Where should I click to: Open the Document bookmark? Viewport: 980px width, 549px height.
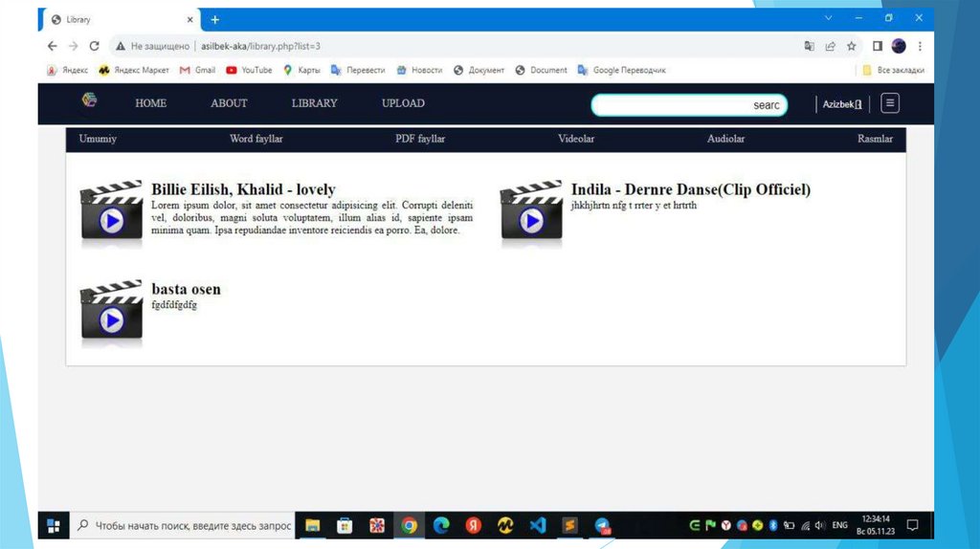tap(542, 70)
